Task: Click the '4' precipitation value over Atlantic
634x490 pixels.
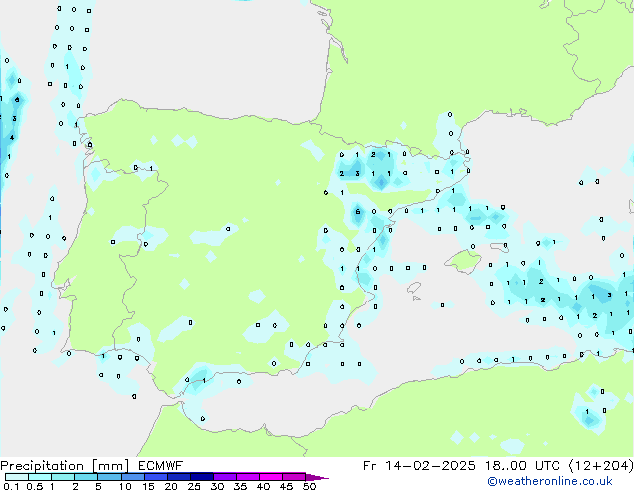Action: 12,137
